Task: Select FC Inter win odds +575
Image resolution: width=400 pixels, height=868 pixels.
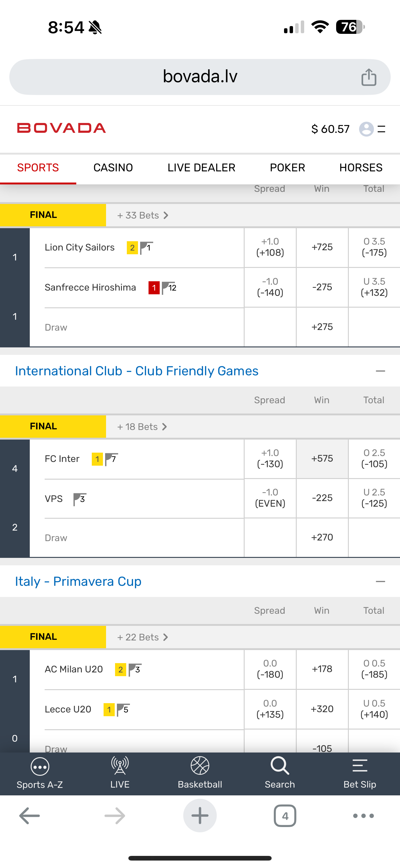Action: (x=322, y=459)
